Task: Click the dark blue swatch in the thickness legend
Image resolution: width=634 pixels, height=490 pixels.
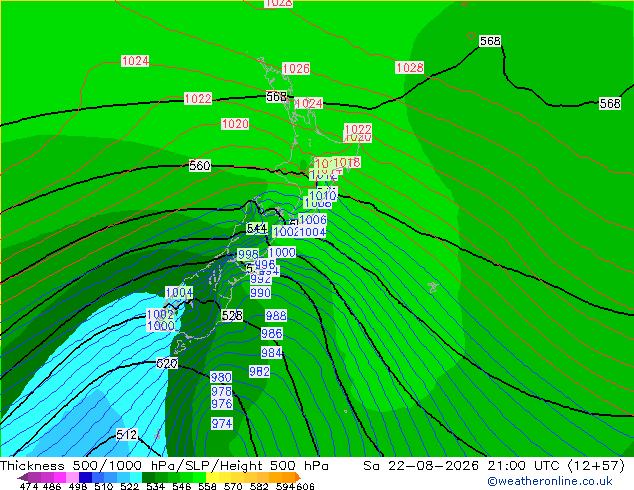Action: point(85,477)
